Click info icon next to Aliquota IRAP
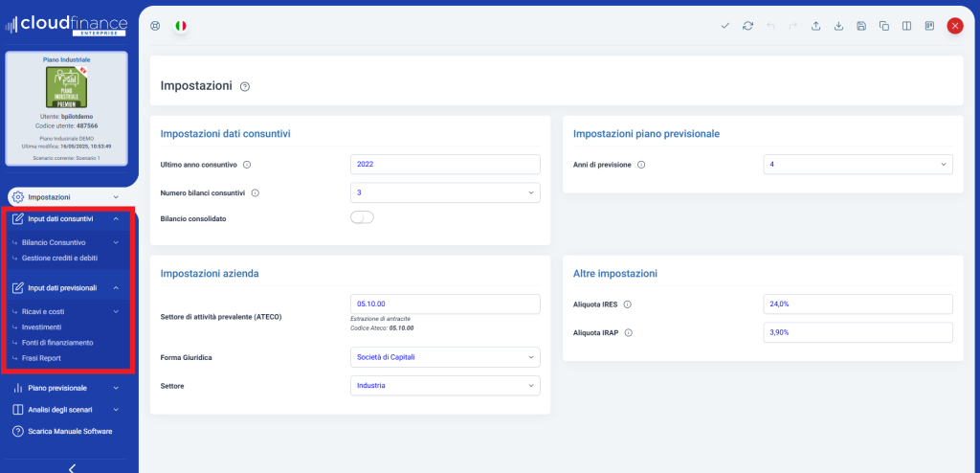This screenshot has height=473, width=980. coord(629,333)
